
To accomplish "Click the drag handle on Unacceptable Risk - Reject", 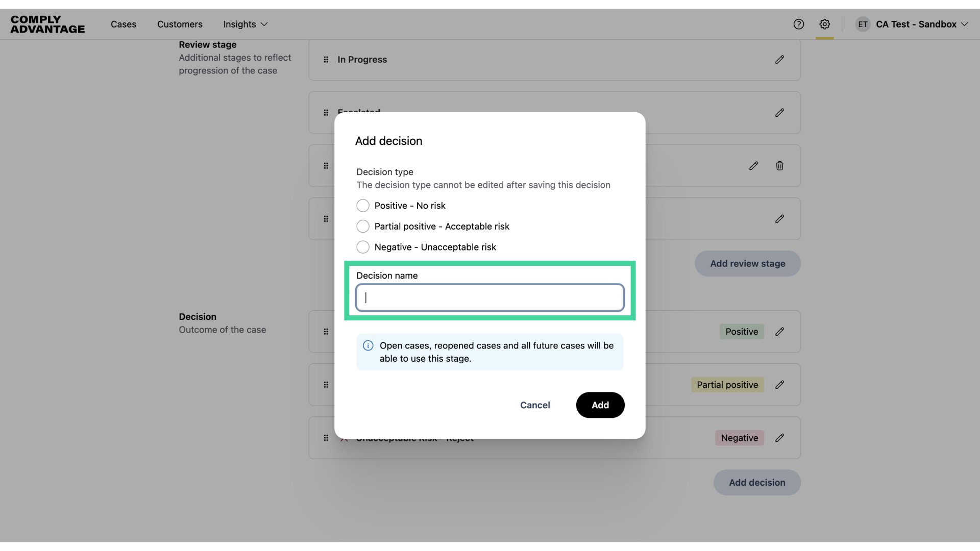I will [326, 437].
